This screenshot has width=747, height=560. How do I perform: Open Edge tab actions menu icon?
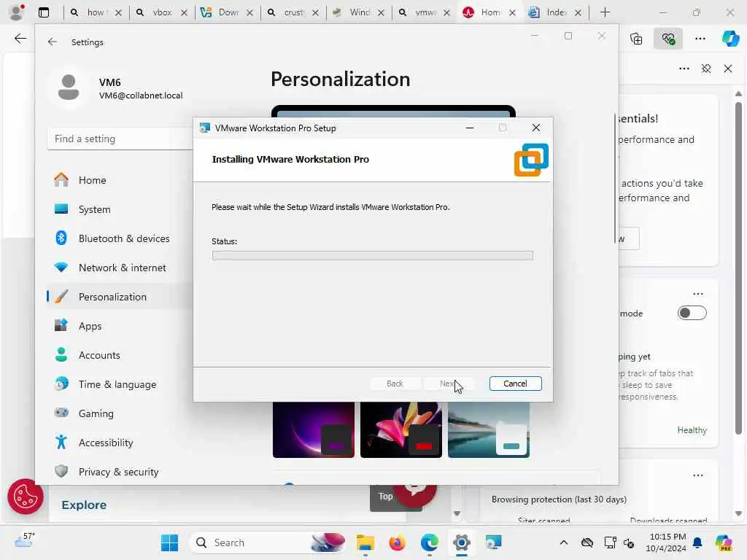pos(44,12)
